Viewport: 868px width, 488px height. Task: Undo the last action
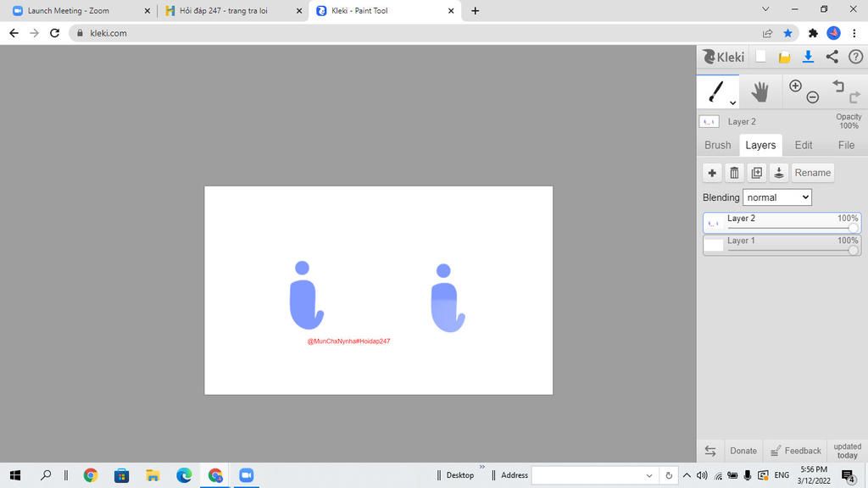[x=838, y=86]
